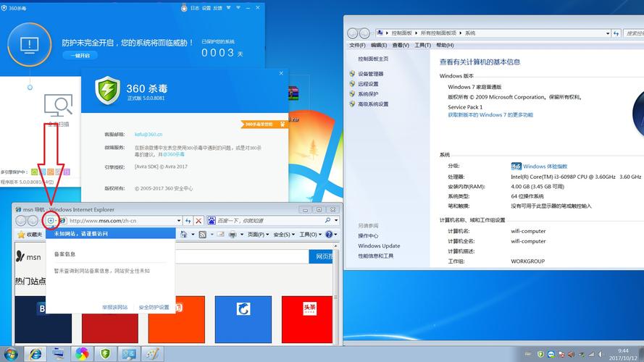Click the IE forward navigation button
This screenshot has width=644, height=362.
pos(33,221)
